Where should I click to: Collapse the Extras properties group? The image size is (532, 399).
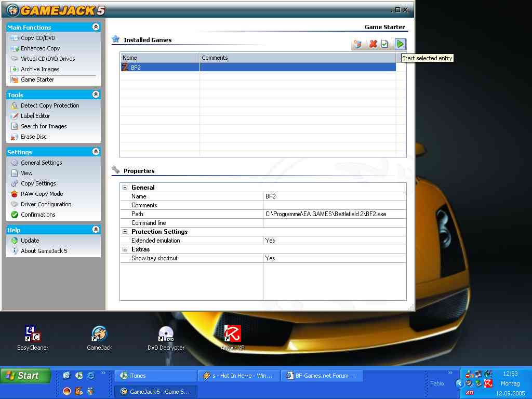tap(125, 249)
